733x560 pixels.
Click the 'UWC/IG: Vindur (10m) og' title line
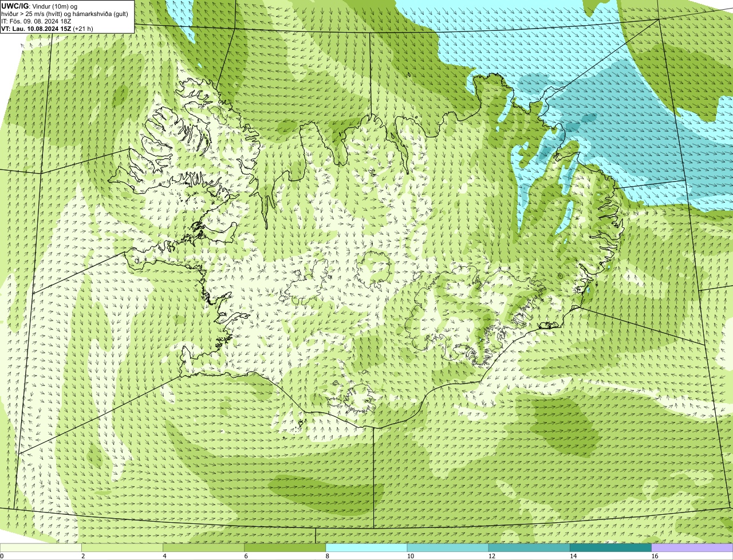(x=39, y=6)
